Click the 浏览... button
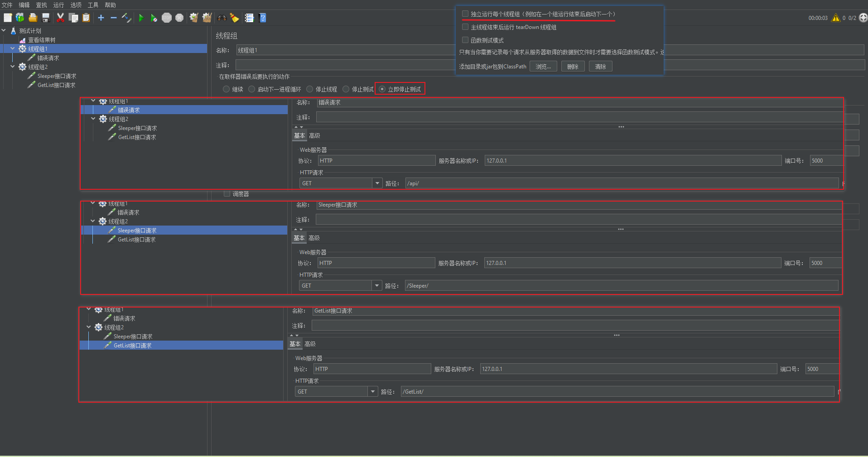The height and width of the screenshot is (457, 868). pyautogui.click(x=543, y=66)
